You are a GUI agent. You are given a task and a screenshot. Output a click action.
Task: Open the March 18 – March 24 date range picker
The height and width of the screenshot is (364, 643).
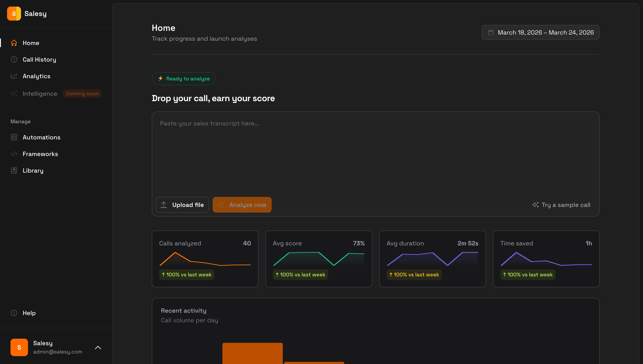coord(540,32)
